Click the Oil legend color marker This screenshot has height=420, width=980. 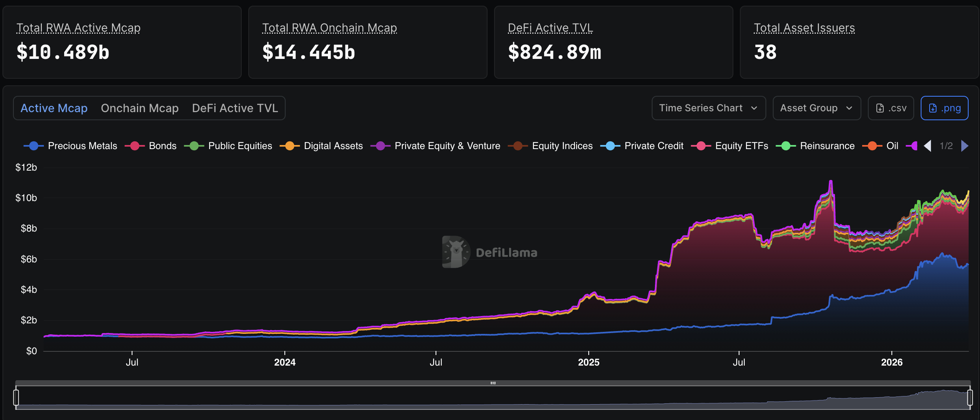tap(872, 146)
